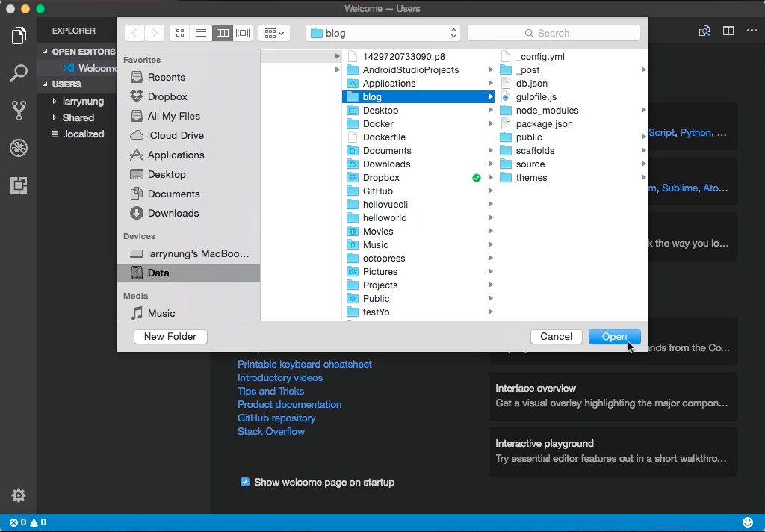This screenshot has width=765, height=532.
Task: Collapse the USERS section in Explorer
Action: coord(46,84)
